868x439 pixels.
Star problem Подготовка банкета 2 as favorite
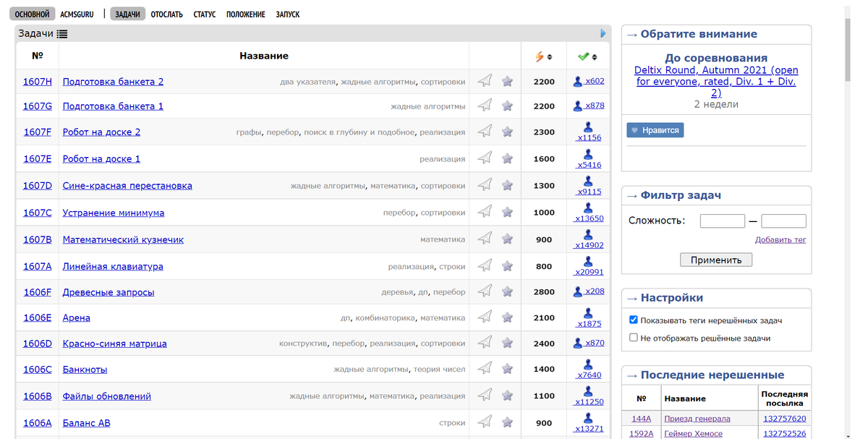pyautogui.click(x=508, y=81)
